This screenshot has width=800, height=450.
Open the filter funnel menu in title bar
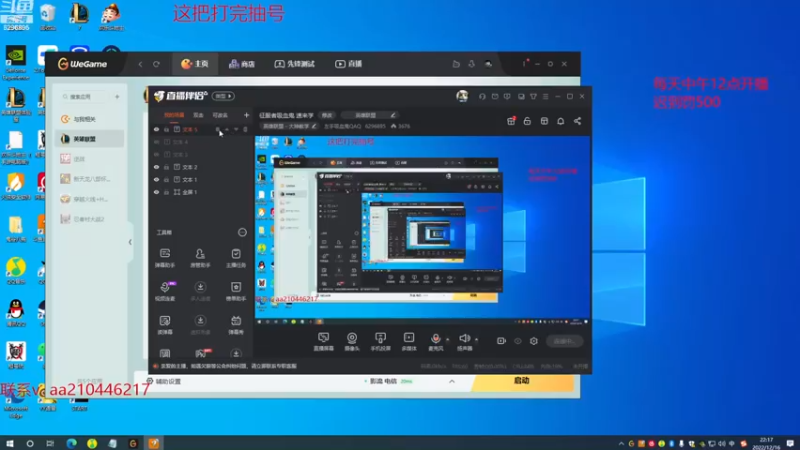[x=533, y=96]
